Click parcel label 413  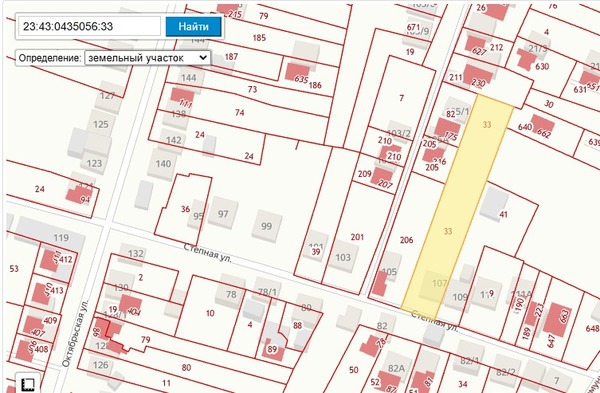pyautogui.click(x=57, y=290)
